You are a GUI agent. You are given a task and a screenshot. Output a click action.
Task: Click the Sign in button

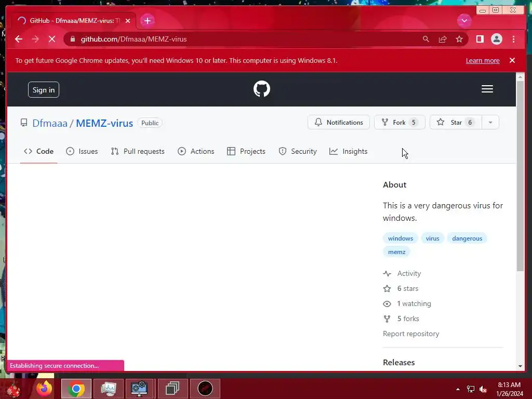44,89
